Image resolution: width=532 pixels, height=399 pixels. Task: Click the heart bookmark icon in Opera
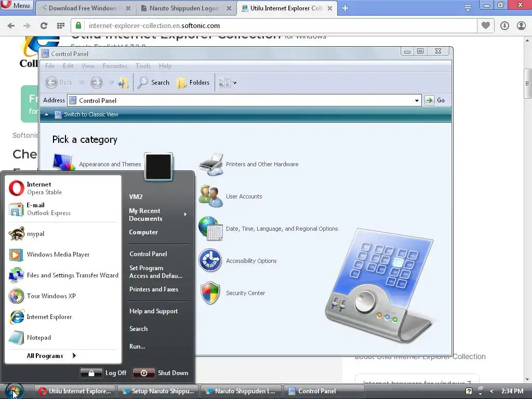pyautogui.click(x=486, y=25)
